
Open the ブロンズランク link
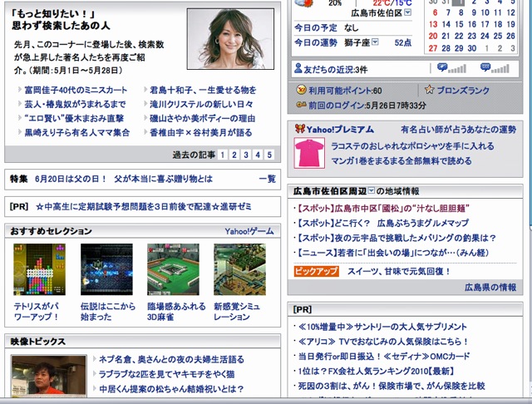(x=463, y=91)
